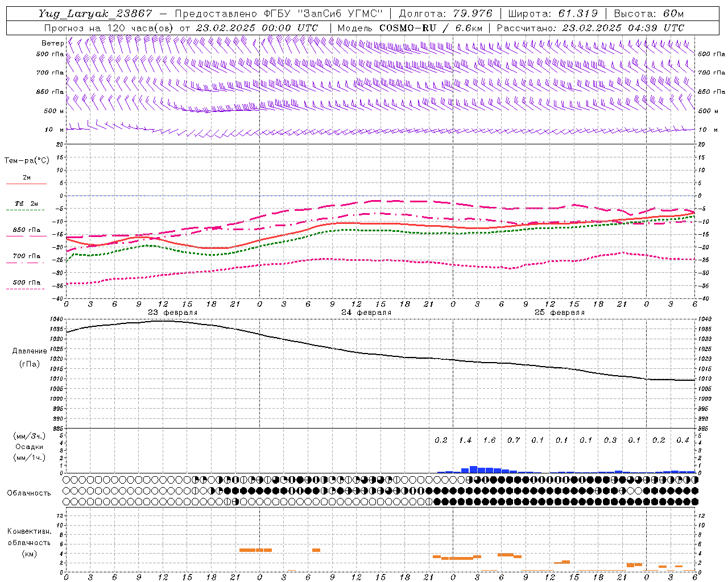Click the "Облачность" cloud cover label
728x582 pixels.
coord(29,493)
